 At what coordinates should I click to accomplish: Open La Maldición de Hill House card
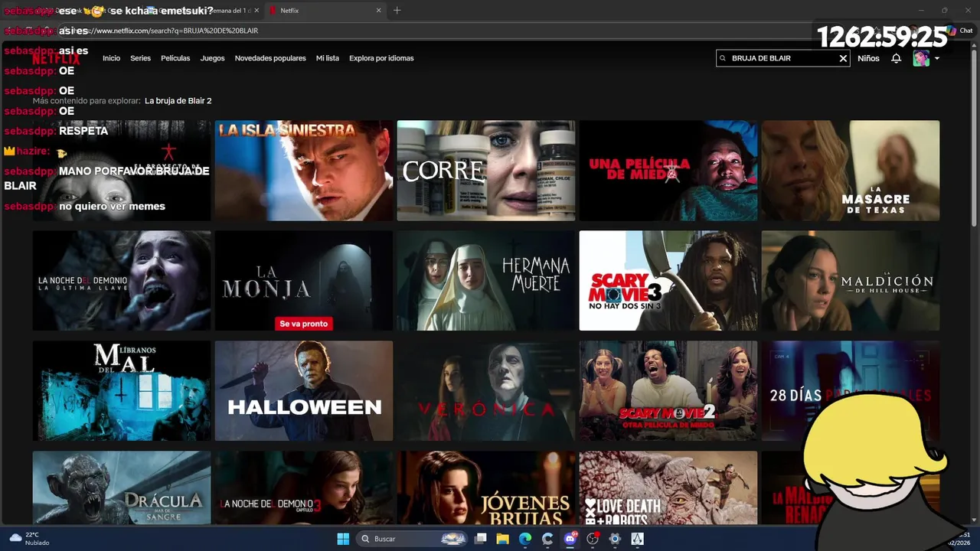851,281
